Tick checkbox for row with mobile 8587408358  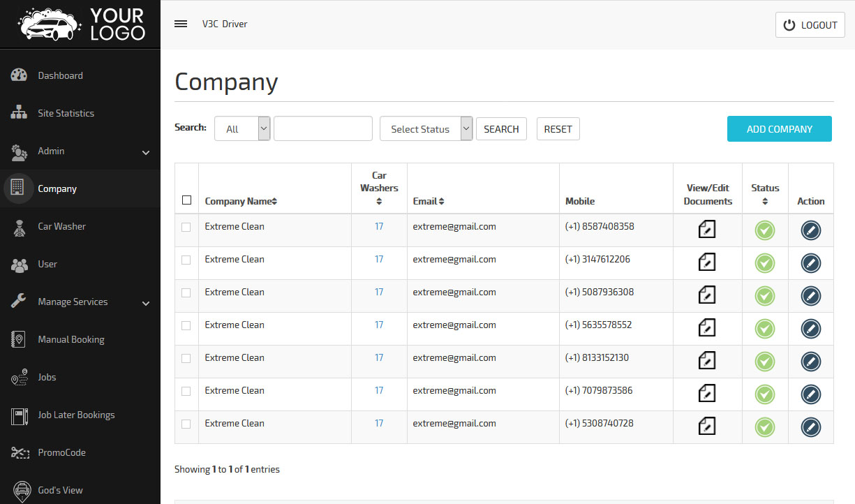pyautogui.click(x=186, y=227)
